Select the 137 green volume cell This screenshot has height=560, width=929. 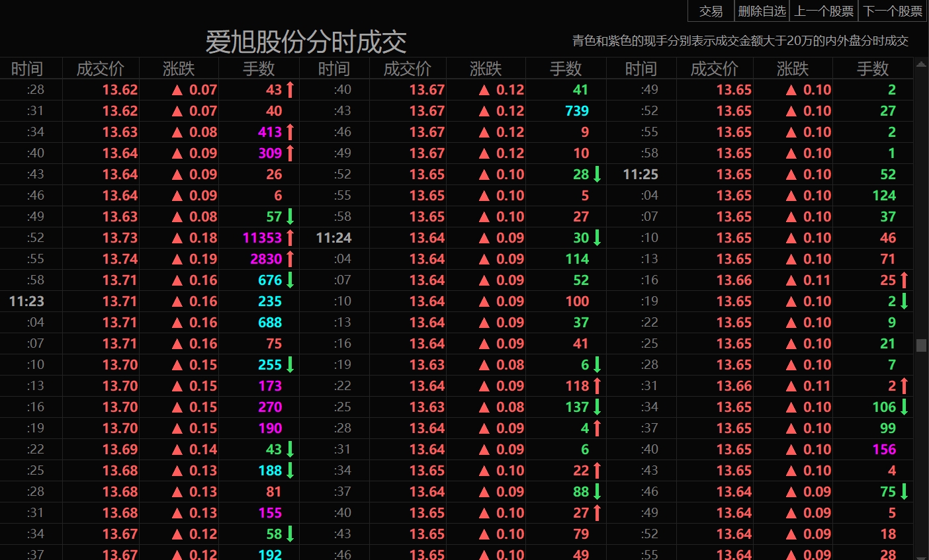[577, 407]
